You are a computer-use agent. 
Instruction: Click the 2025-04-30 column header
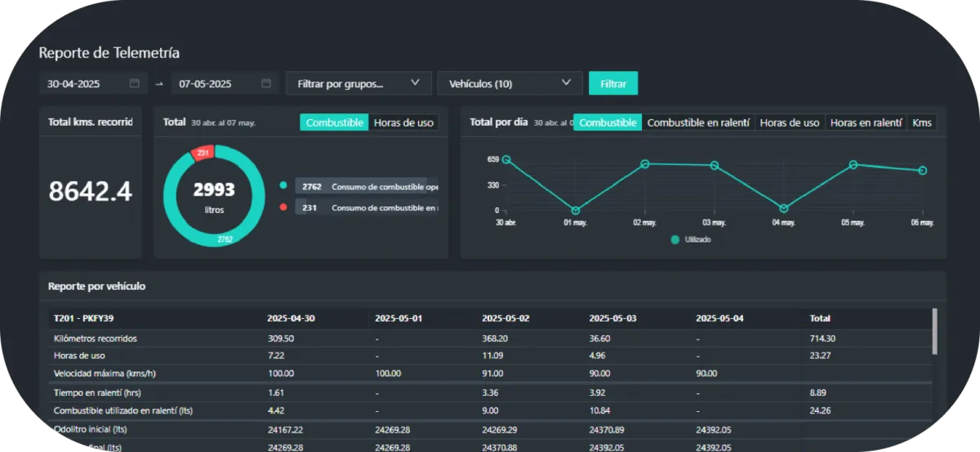pos(292,318)
